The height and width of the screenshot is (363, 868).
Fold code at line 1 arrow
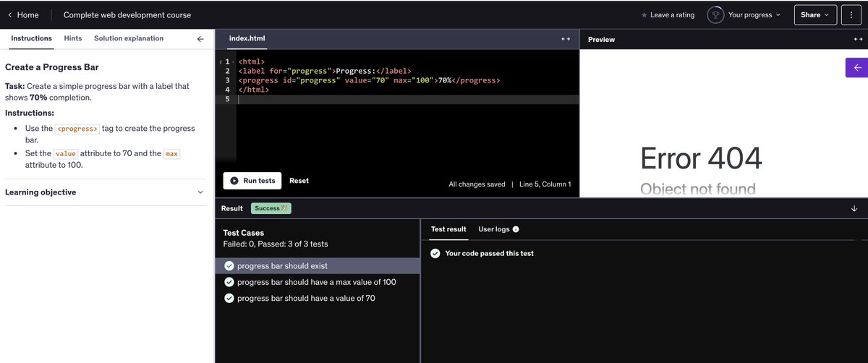click(x=234, y=62)
